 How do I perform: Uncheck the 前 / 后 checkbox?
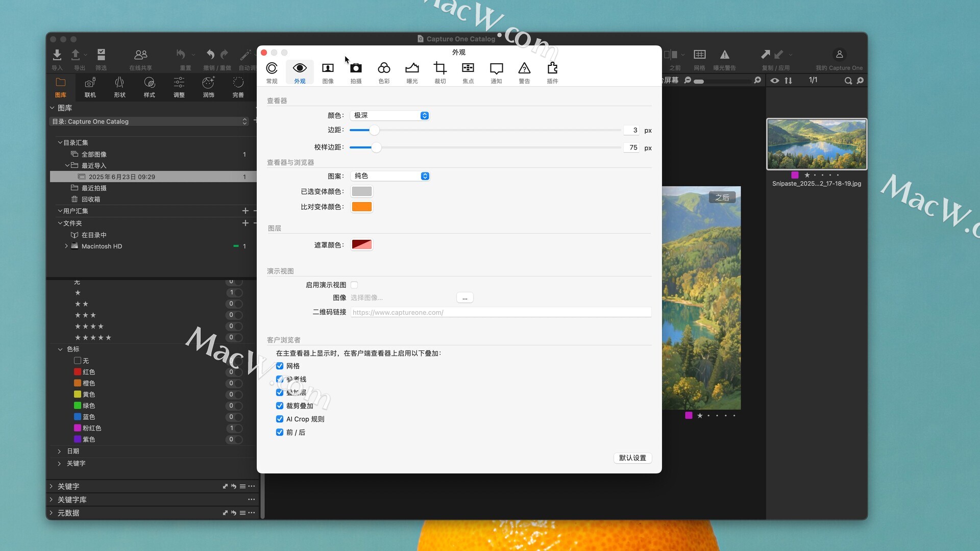tap(280, 432)
